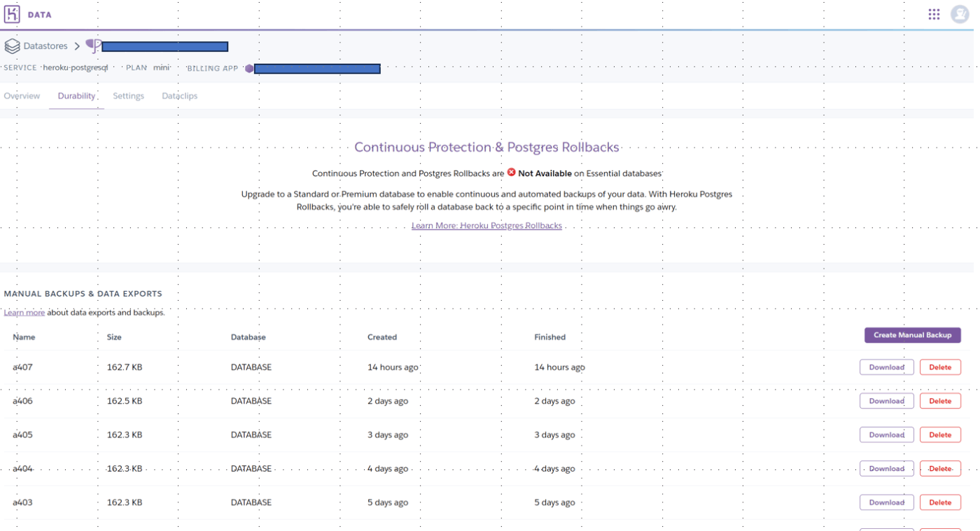Click the DATA header label

click(39, 15)
